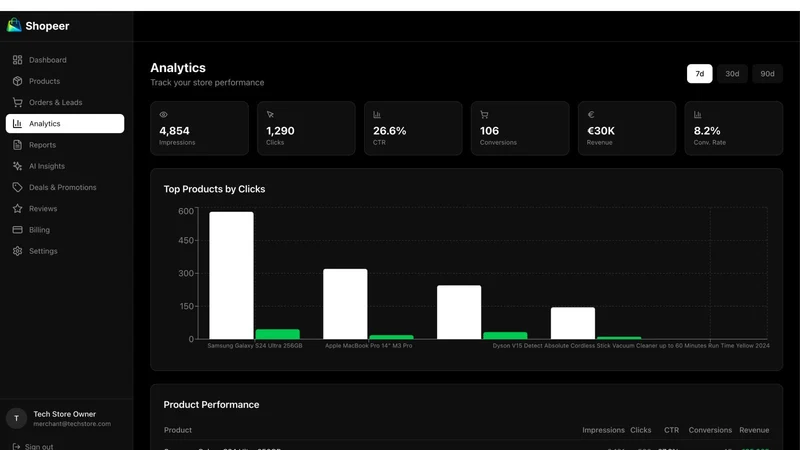Switch to 90d time range
The image size is (800, 450).
click(767, 73)
